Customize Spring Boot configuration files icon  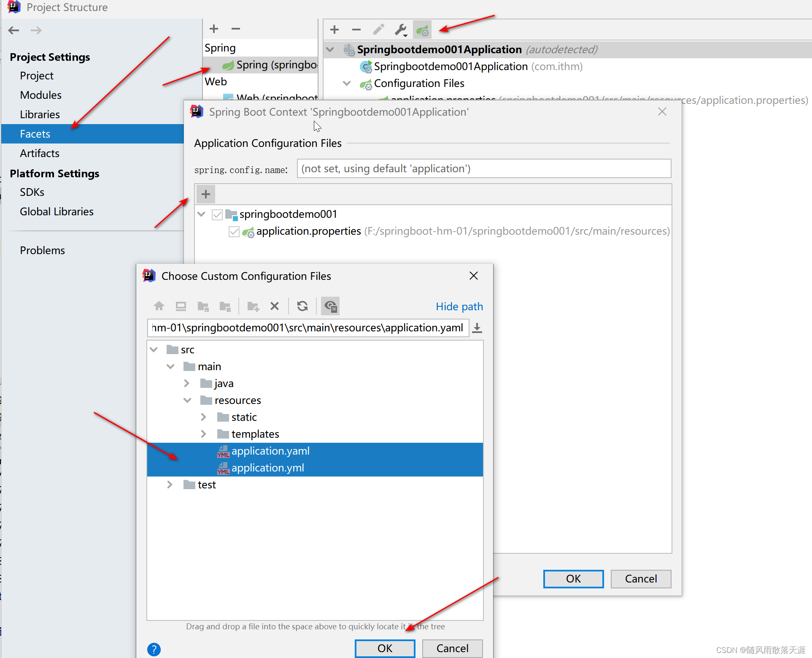pyautogui.click(x=422, y=30)
